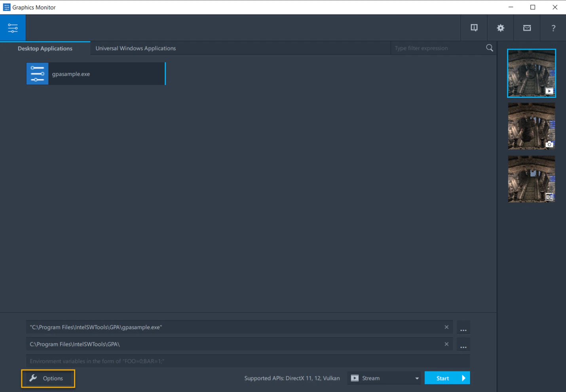
Task: Open the Options button with wrench
Action: (48, 378)
